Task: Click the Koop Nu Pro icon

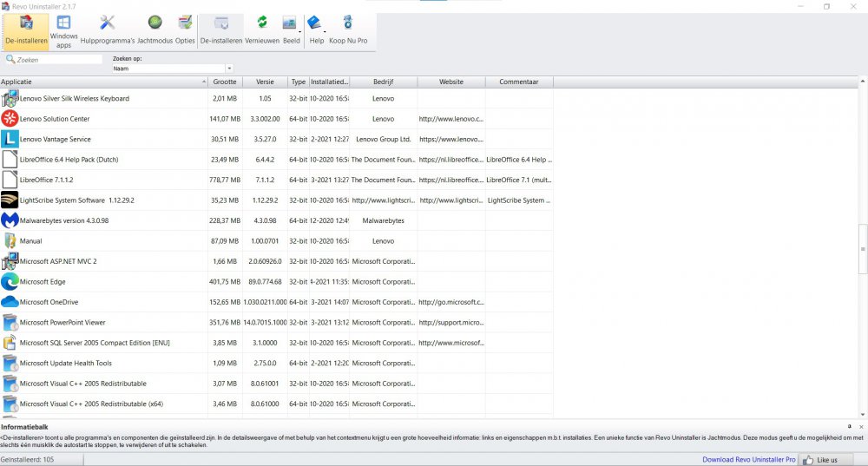Action: tap(347, 23)
